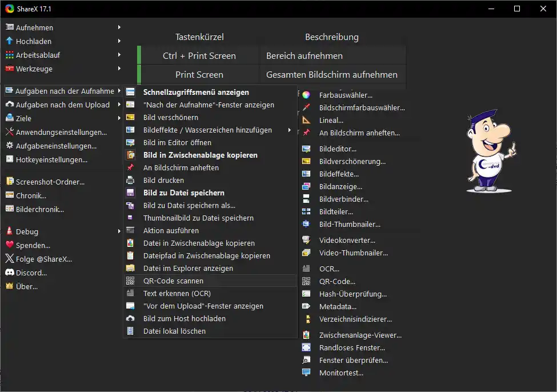557x392 pixels.
Task: Choose Dateipfad in Zwischenablage kopieren
Action: point(210,255)
